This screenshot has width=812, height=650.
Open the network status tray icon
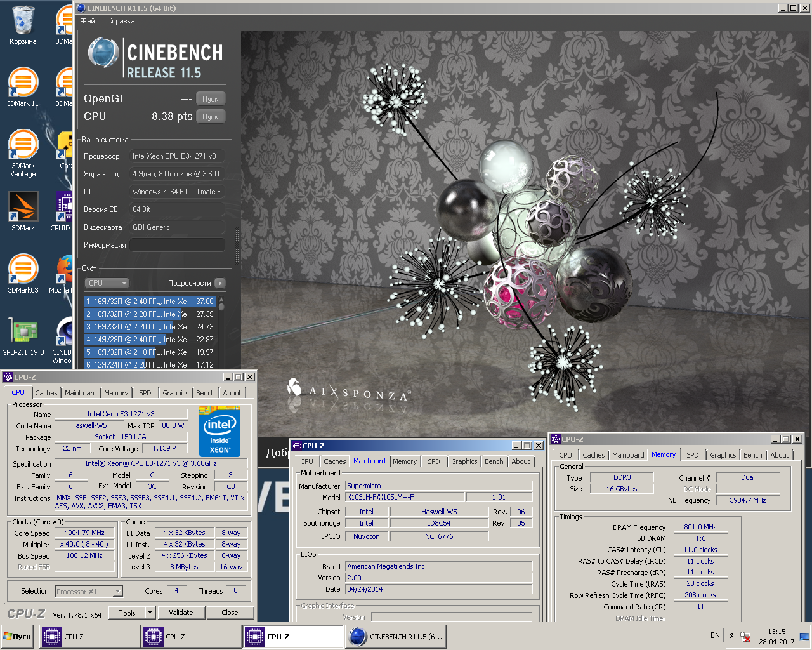pyautogui.click(x=746, y=637)
